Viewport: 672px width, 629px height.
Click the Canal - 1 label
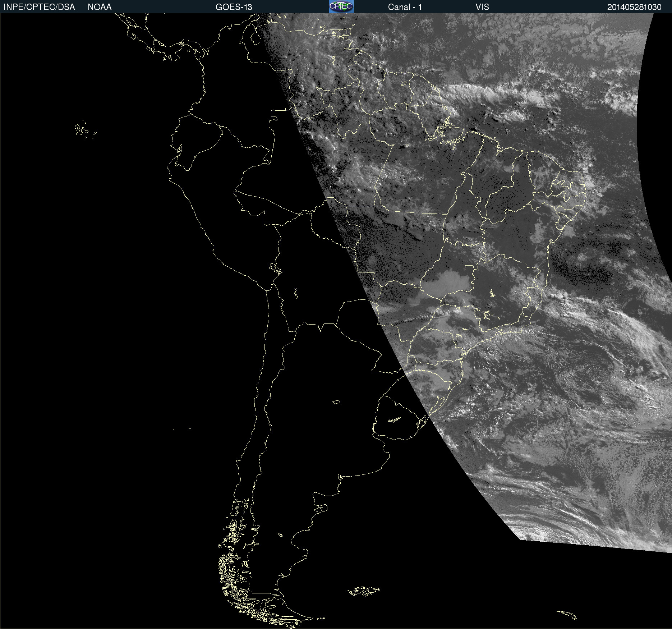click(405, 7)
